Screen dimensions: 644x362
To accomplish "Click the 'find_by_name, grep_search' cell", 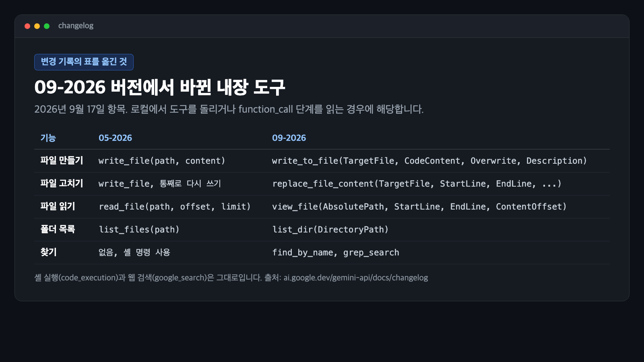I will (336, 253).
